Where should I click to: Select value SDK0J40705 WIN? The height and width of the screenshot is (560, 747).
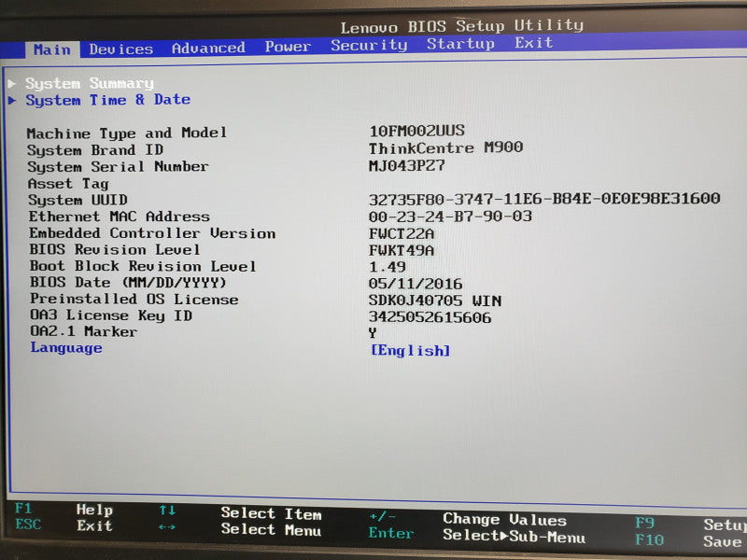pos(435,301)
